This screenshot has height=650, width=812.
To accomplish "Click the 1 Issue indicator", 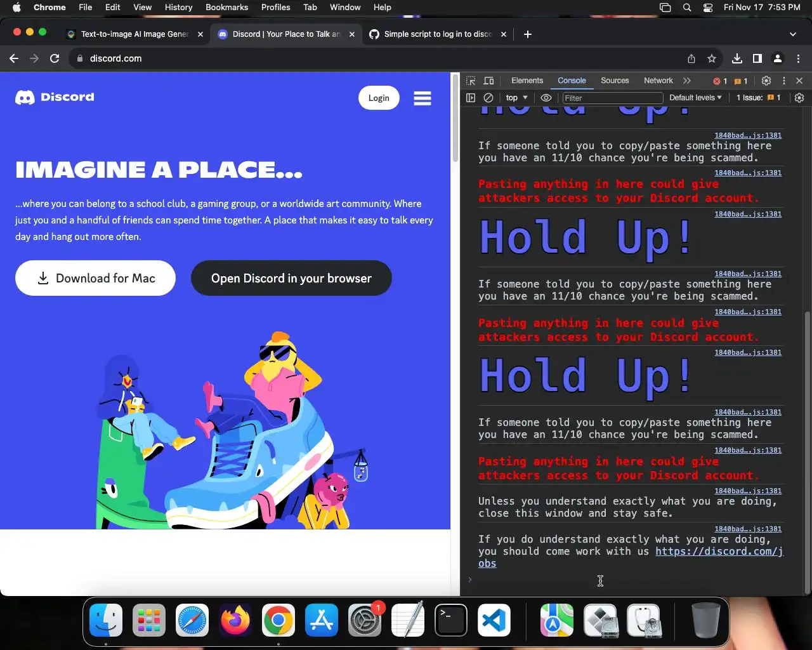I will click(758, 98).
